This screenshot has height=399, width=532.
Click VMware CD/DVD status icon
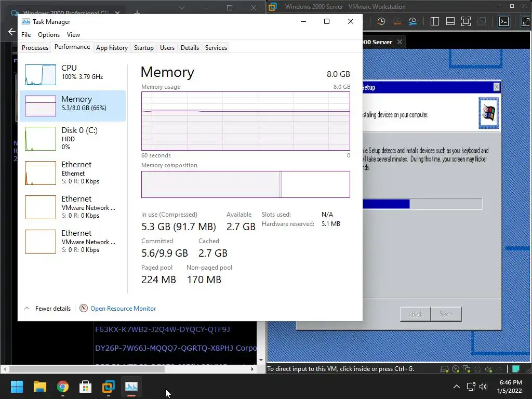(456, 369)
